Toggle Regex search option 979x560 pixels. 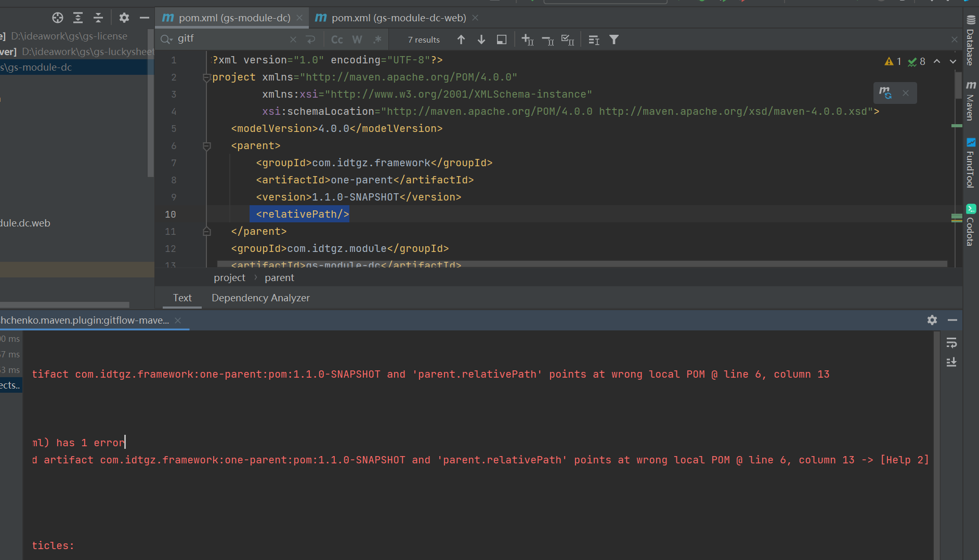click(x=377, y=39)
